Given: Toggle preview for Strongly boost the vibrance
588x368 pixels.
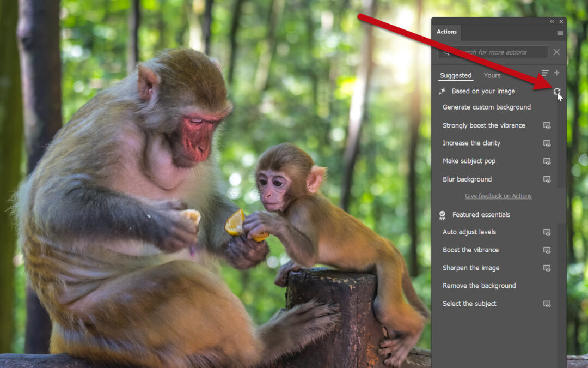Looking at the screenshot, I should pyautogui.click(x=547, y=125).
